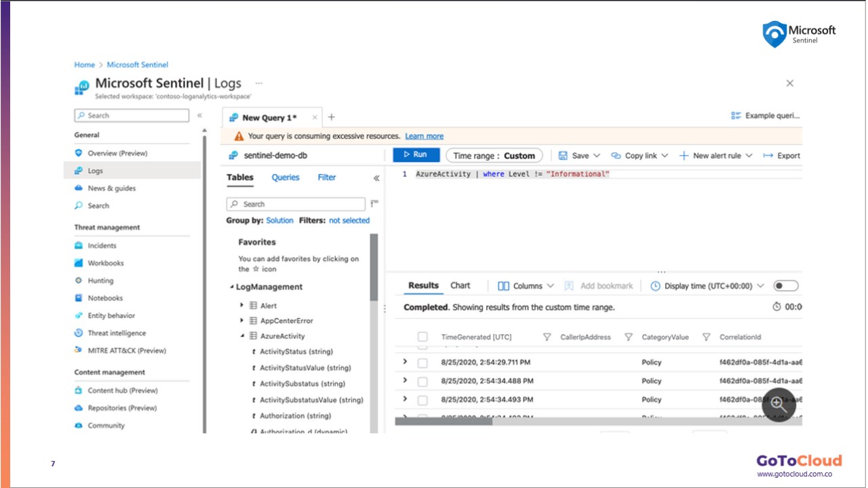This screenshot has width=868, height=488.
Task: Toggle the switch next to Display time
Action: [x=787, y=286]
